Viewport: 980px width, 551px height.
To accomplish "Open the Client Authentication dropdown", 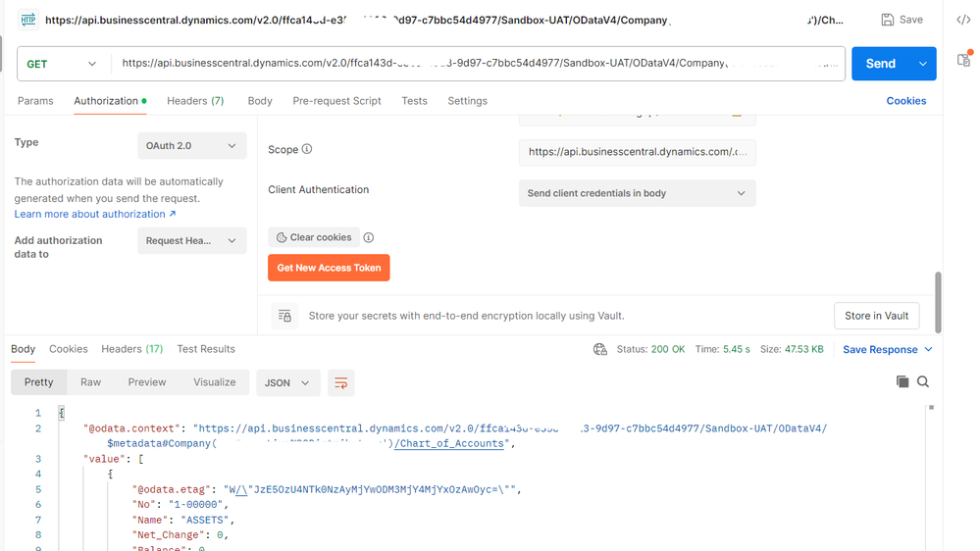I will tap(637, 193).
